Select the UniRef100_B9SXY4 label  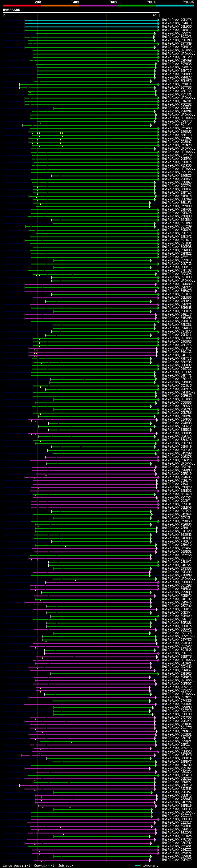[x=177, y=33]
